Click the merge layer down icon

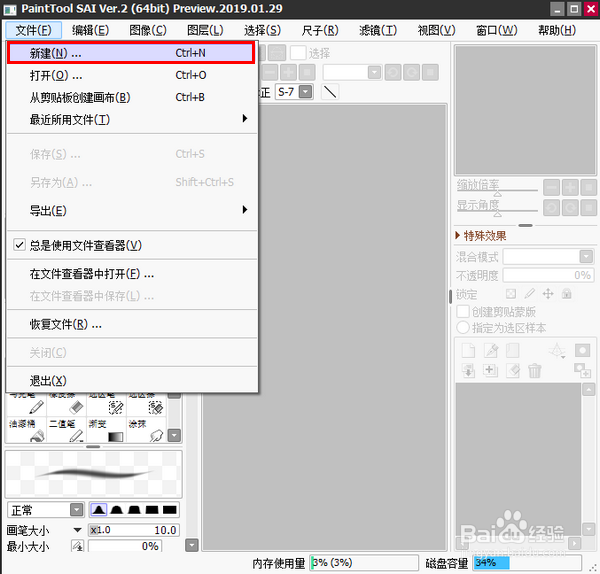[x=468, y=370]
